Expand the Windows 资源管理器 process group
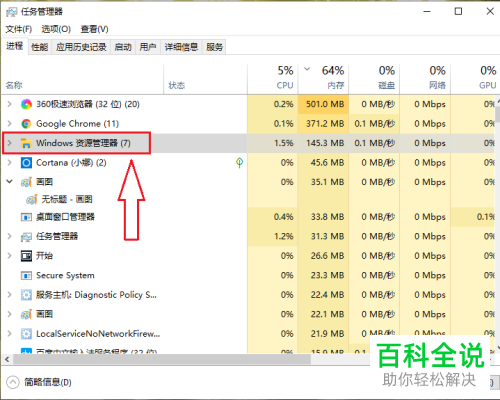This screenshot has height=400, width=500. [9, 143]
